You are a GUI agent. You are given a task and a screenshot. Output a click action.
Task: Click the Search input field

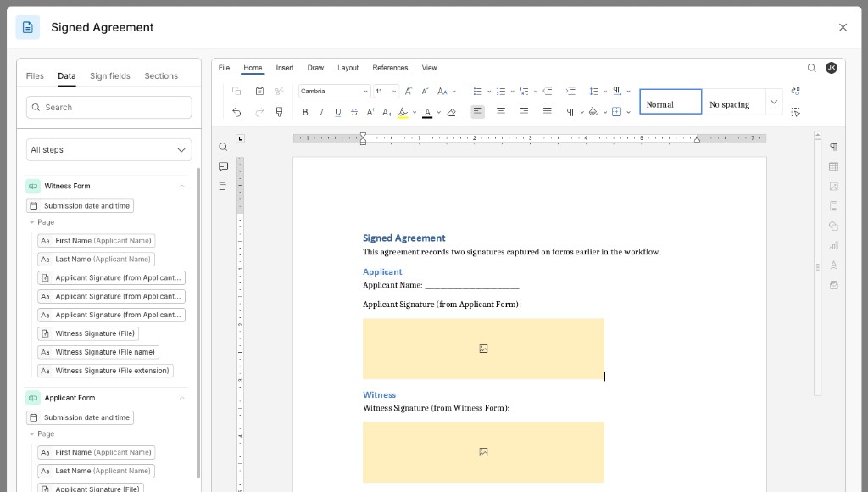click(109, 108)
